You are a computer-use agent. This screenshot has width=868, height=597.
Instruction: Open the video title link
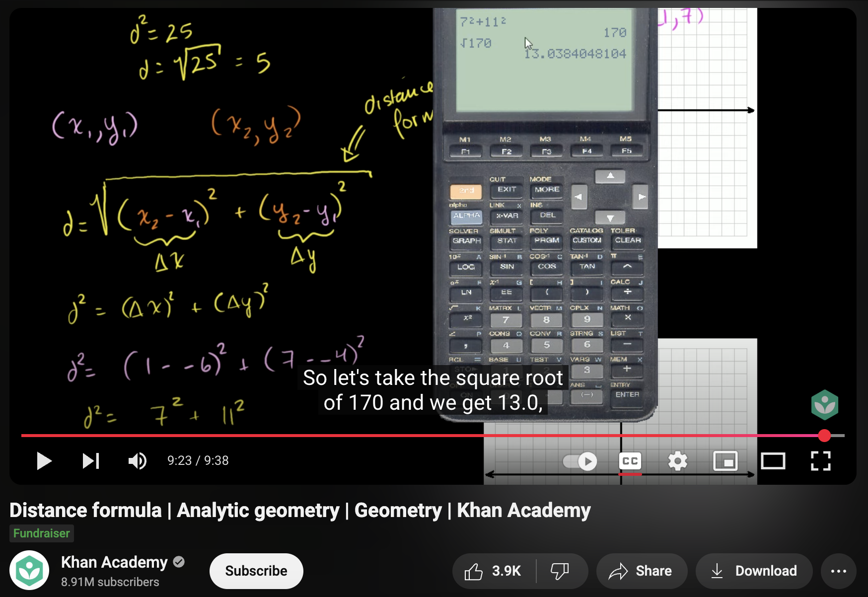tap(300, 510)
